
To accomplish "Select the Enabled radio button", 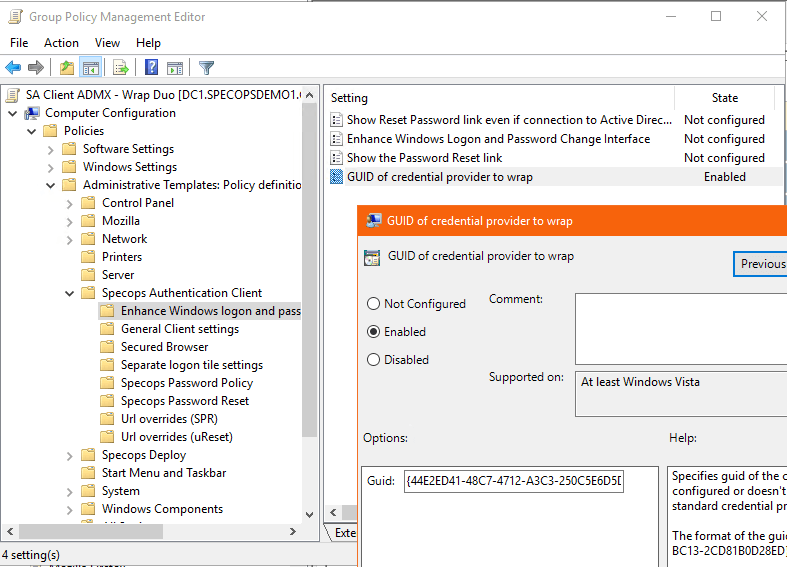I will [373, 332].
